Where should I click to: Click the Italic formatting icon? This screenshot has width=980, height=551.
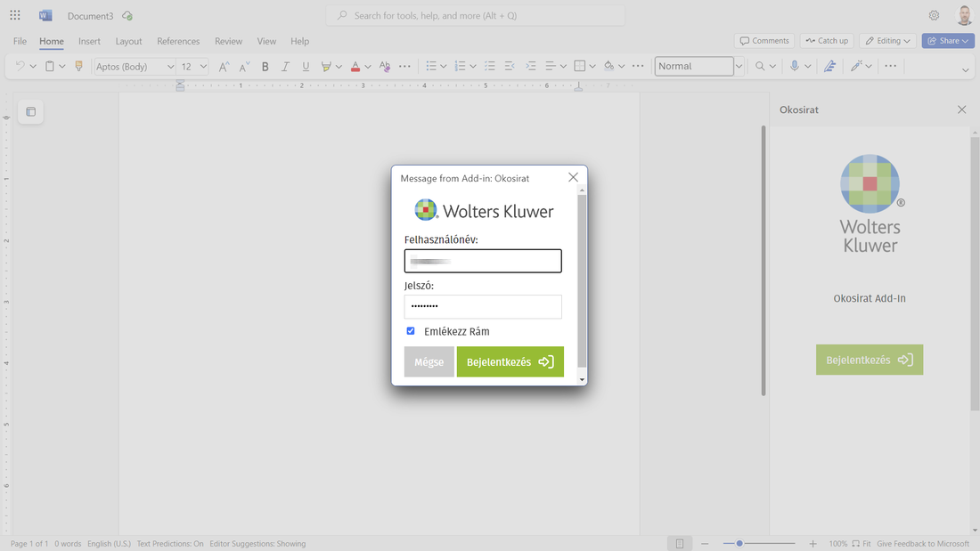click(x=285, y=67)
